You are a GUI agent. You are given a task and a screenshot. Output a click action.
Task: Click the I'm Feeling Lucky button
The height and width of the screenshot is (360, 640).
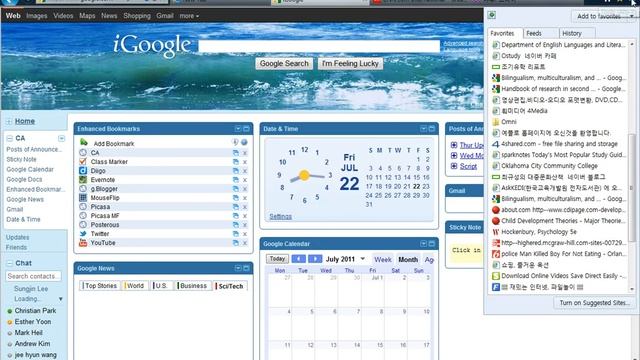tap(350, 64)
